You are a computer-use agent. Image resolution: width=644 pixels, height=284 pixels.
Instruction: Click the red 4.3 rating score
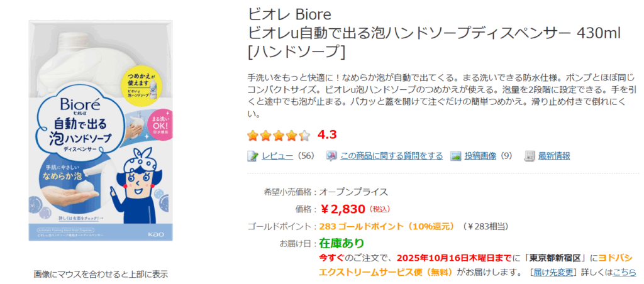pyautogui.click(x=327, y=134)
